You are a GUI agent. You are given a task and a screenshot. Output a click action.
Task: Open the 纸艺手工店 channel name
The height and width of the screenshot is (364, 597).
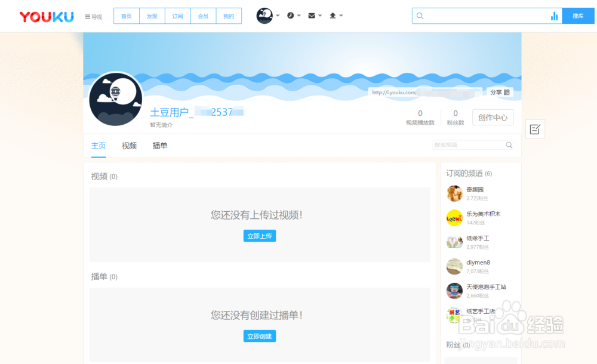coord(481,311)
